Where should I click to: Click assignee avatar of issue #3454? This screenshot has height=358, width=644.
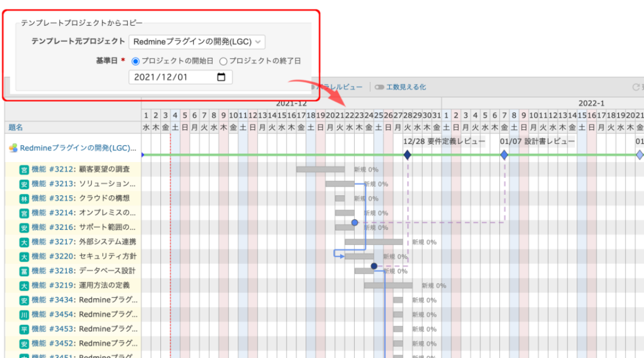24,315
